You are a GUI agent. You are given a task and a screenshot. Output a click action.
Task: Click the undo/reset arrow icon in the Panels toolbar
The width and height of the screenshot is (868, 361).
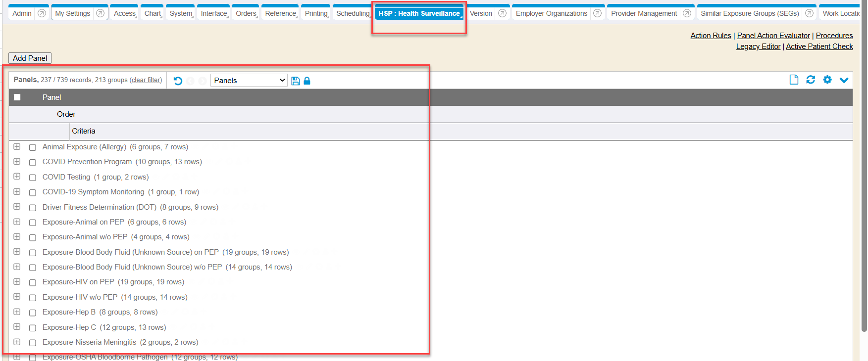point(178,81)
